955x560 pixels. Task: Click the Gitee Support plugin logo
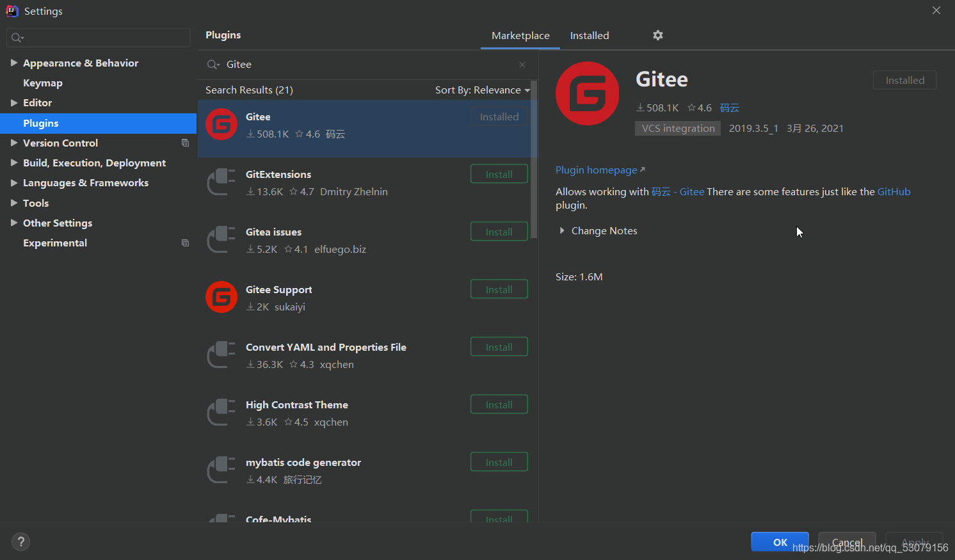221,297
